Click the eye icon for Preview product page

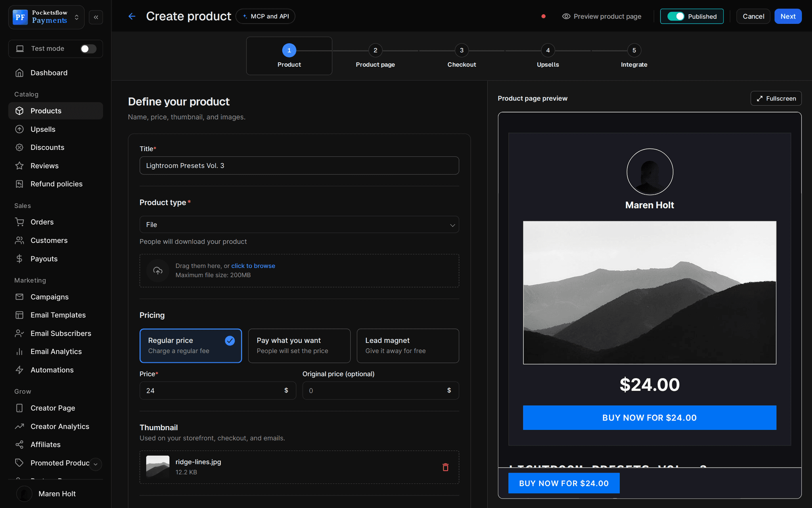click(x=566, y=16)
